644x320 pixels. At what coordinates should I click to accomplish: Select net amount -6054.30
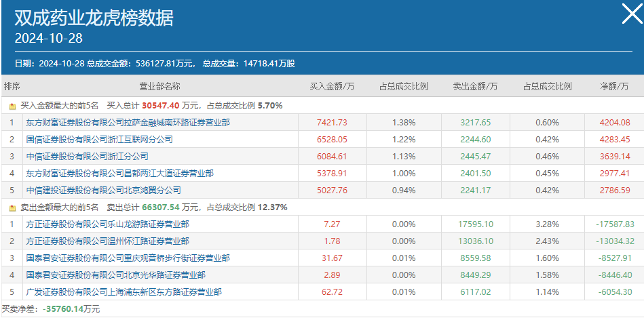pyautogui.click(x=615, y=292)
